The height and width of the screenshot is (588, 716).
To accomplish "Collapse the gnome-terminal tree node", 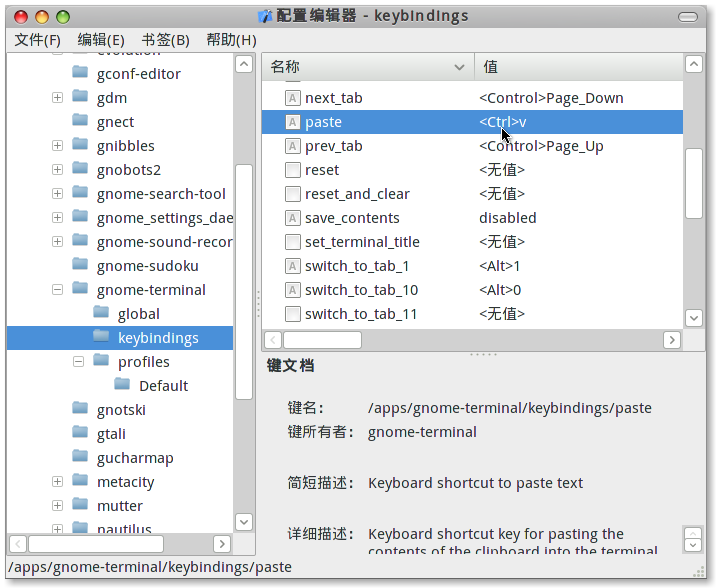I will tap(58, 290).
